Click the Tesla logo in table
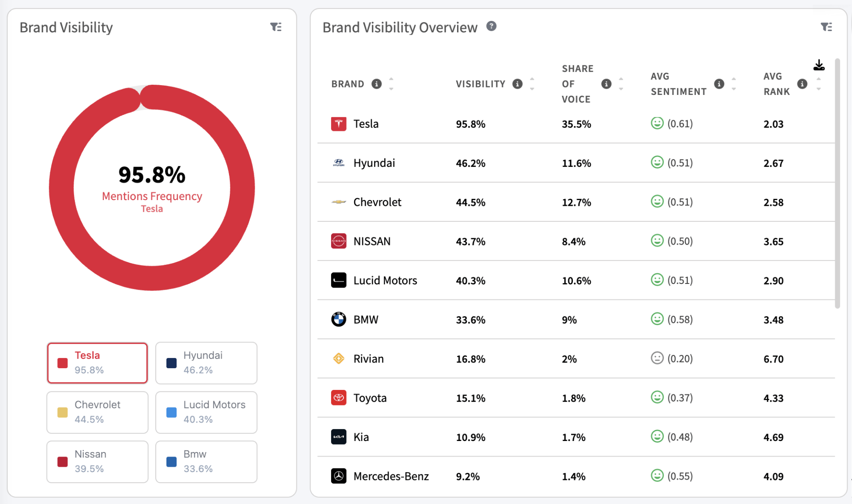Image resolution: width=852 pixels, height=504 pixels. pos(339,124)
